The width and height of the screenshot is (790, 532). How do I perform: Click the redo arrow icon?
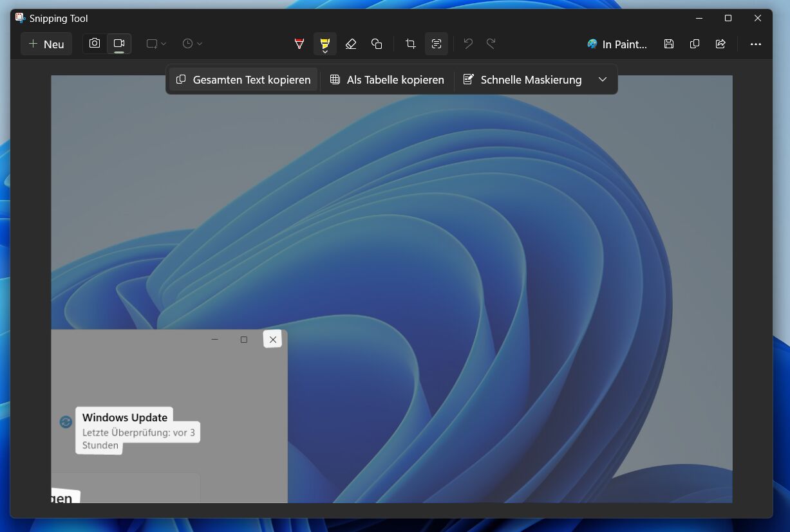(491, 44)
